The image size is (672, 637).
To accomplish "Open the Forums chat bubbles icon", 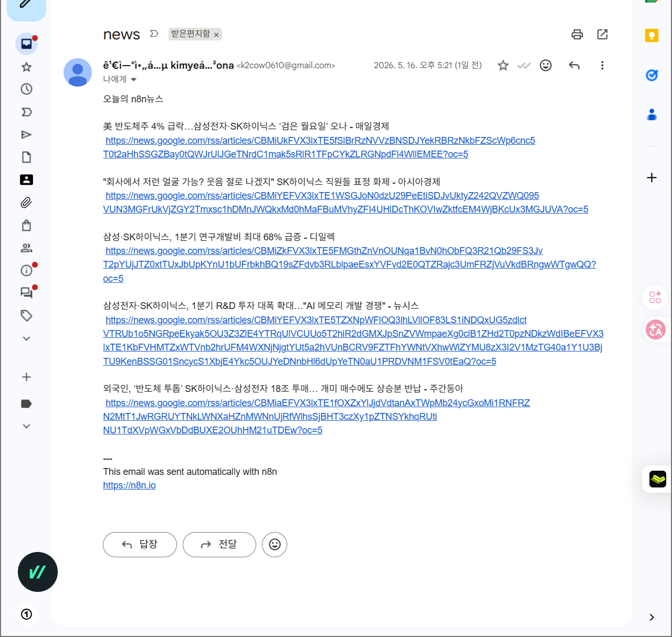I will tap(27, 293).
